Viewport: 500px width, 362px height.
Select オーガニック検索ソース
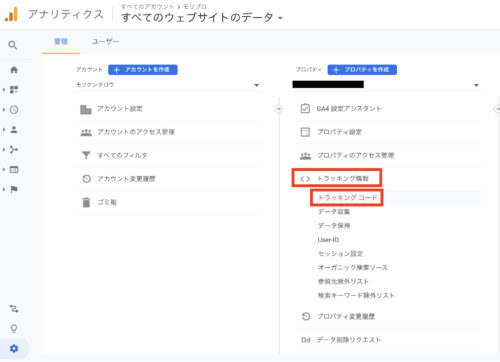(x=353, y=268)
